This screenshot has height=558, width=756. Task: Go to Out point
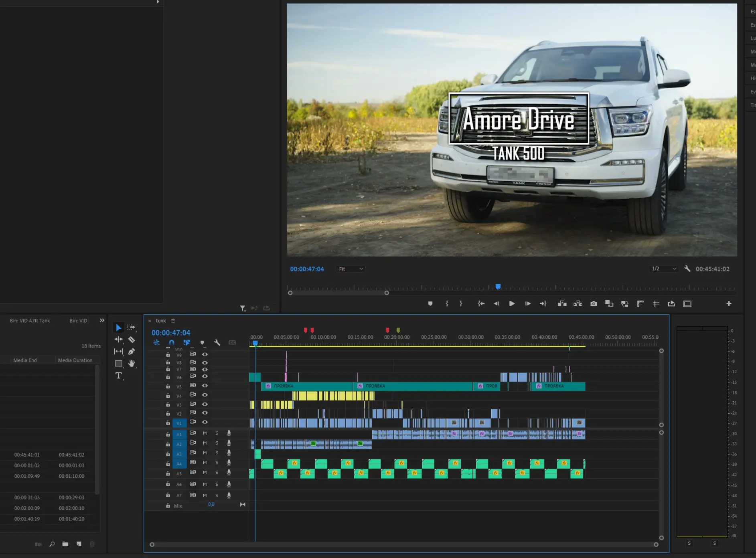(543, 303)
